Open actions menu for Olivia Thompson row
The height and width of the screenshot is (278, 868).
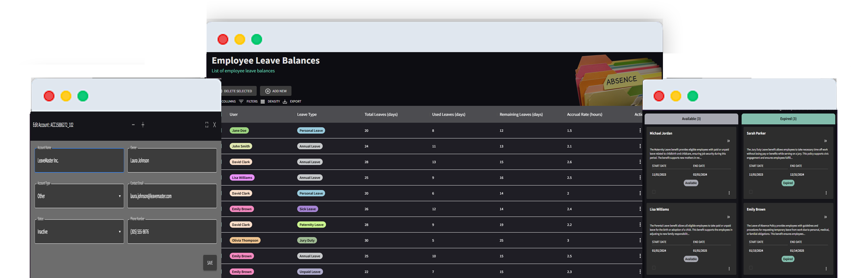point(640,240)
